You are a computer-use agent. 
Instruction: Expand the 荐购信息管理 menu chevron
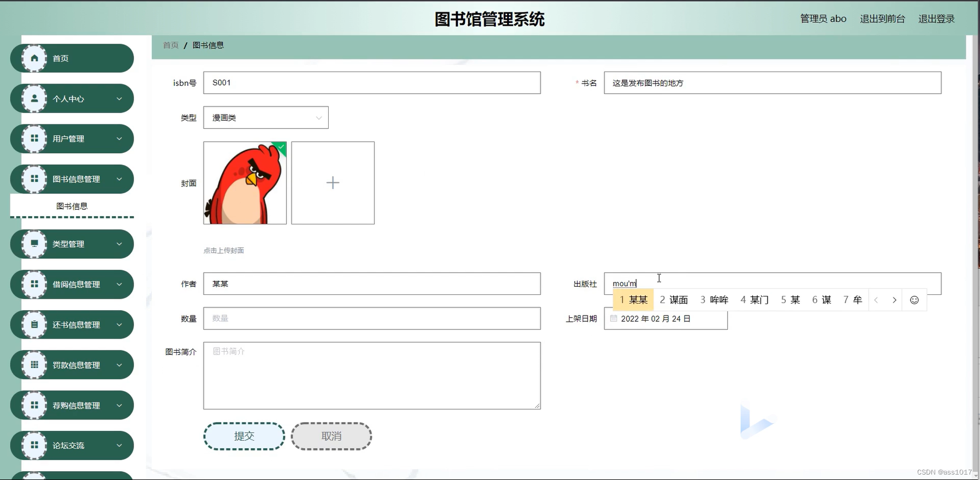(119, 405)
